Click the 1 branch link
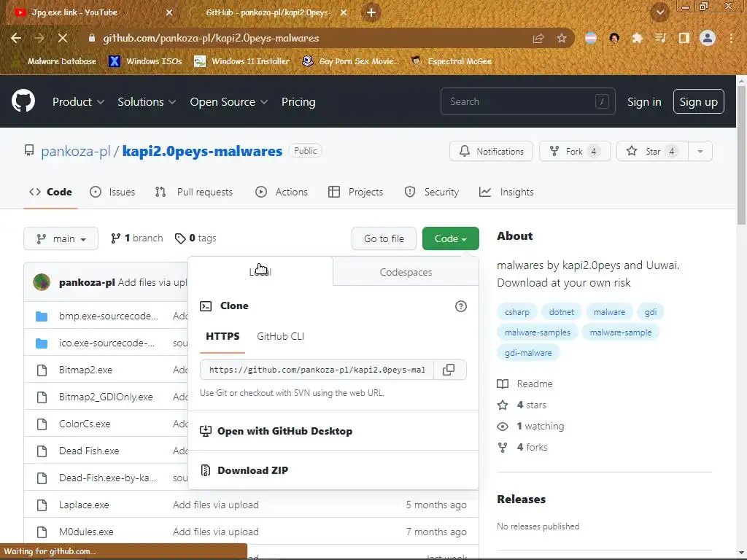The height and width of the screenshot is (560, 747). (x=136, y=238)
